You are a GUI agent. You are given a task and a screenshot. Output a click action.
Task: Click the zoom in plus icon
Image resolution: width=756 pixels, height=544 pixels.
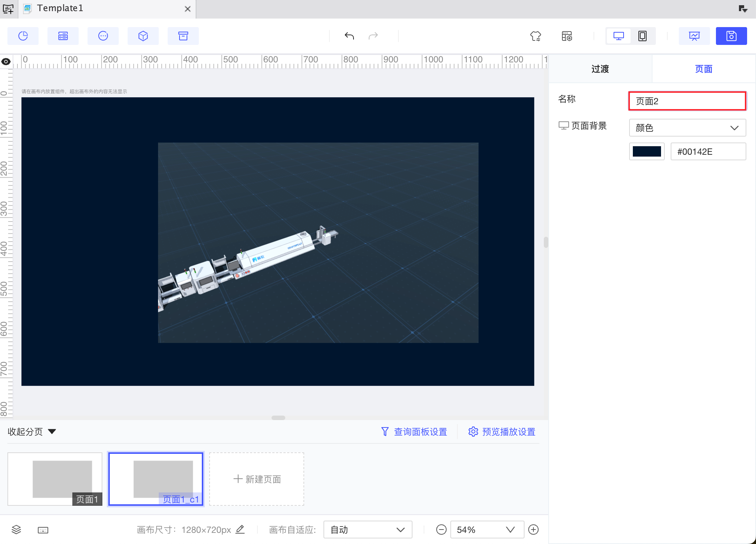533,530
